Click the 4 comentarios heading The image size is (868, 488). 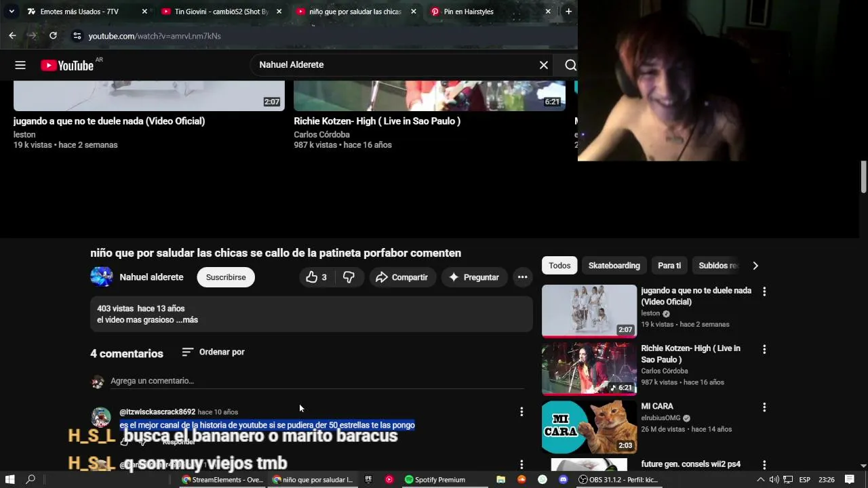127,354
